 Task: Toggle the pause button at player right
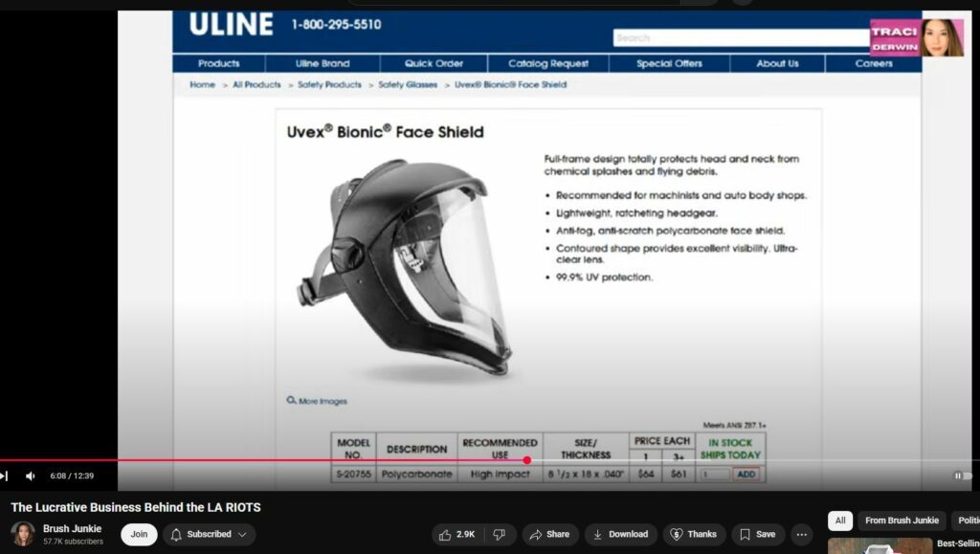click(958, 476)
